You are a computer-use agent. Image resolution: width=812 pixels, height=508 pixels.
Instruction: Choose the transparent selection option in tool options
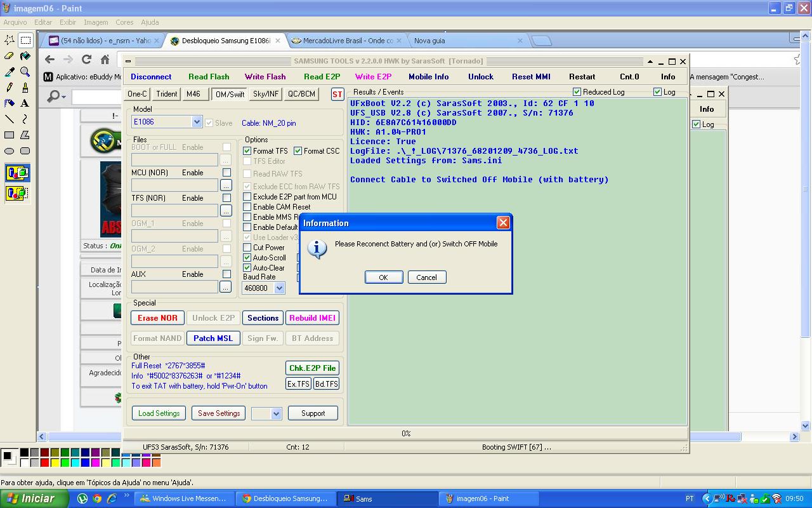pyautogui.click(x=17, y=193)
